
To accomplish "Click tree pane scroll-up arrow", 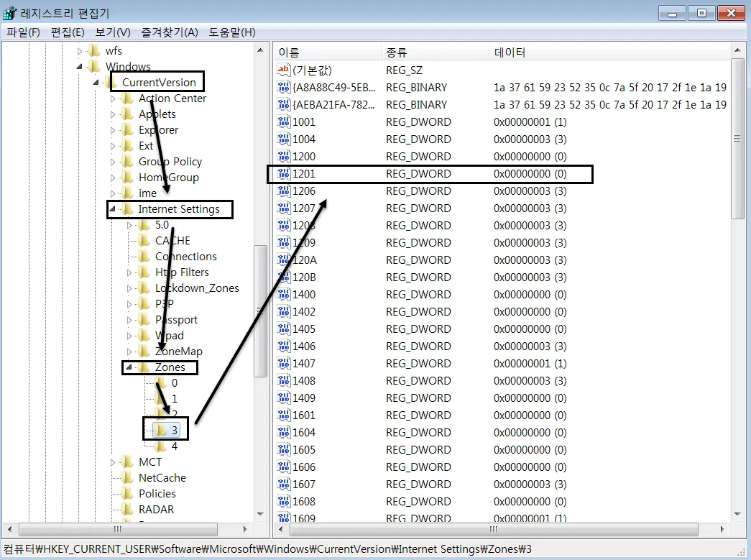I will 260,50.
